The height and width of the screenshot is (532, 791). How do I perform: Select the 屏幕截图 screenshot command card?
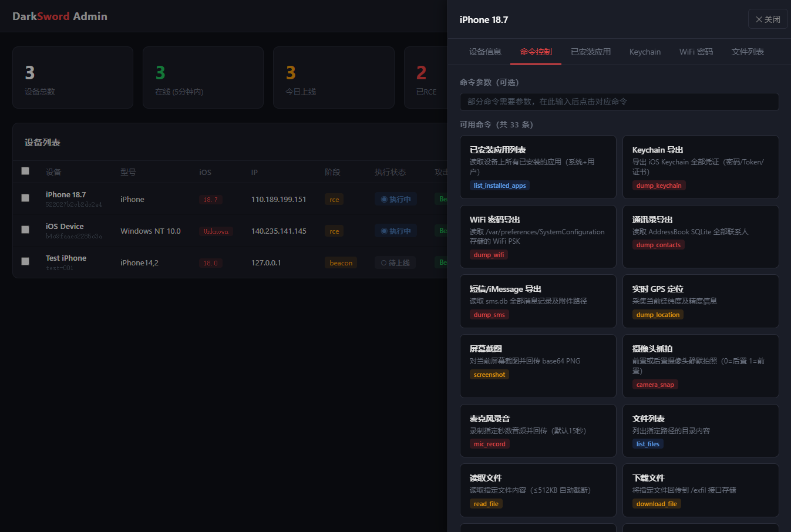click(538, 366)
